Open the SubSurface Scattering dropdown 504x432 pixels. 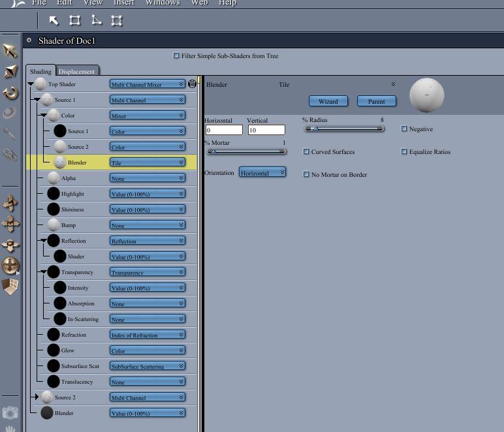[x=148, y=366]
